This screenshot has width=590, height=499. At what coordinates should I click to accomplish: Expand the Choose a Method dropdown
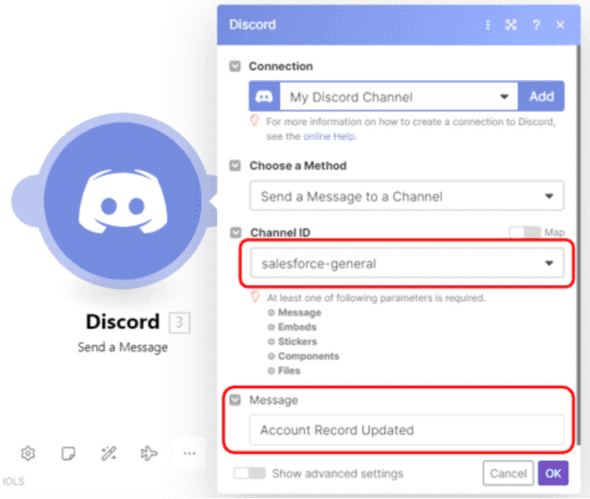[407, 196]
